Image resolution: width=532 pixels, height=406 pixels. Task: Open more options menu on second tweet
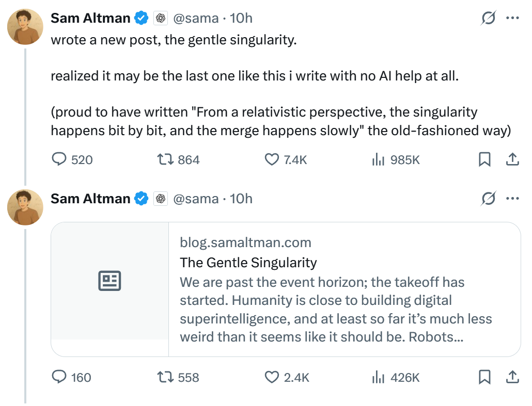pos(512,198)
